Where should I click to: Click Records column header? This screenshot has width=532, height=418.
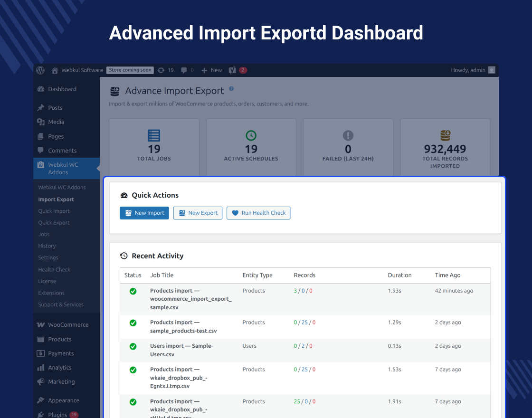pos(304,275)
